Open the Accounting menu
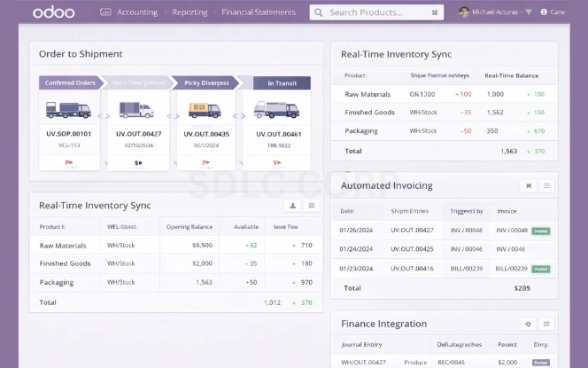 pos(137,12)
